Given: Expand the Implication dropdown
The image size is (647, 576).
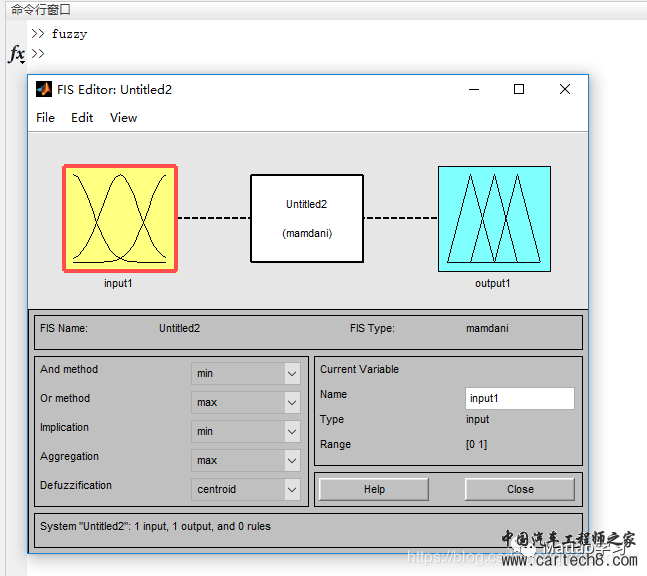Looking at the screenshot, I should [x=246, y=431].
